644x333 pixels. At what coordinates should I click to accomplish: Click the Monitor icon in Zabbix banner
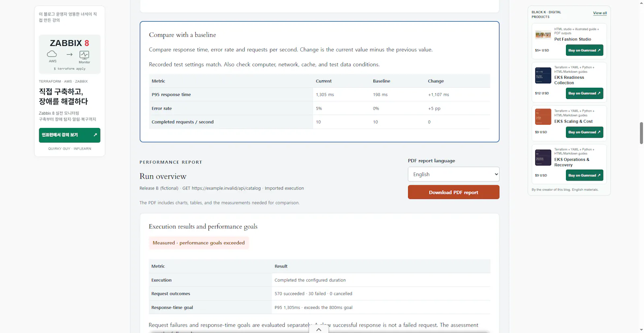[x=84, y=55]
